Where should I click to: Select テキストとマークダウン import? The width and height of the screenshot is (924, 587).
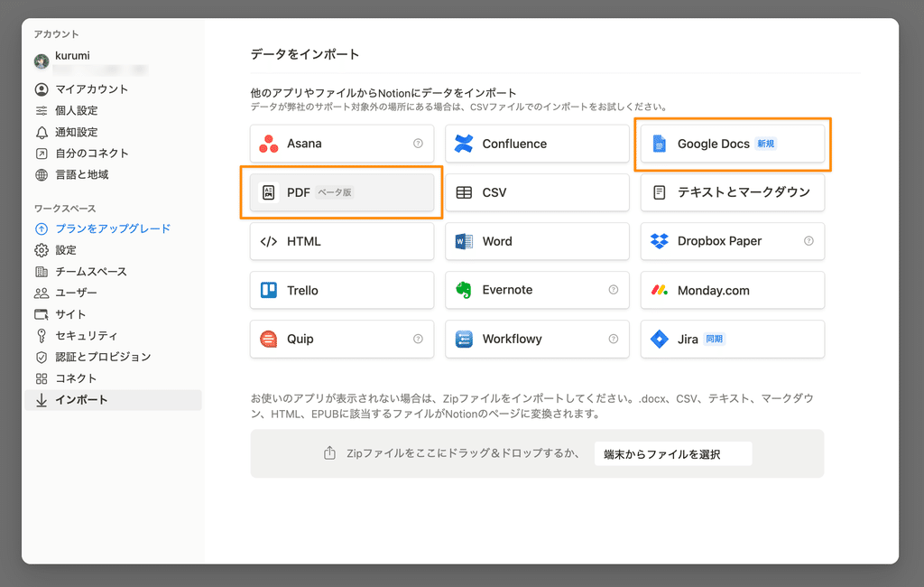[x=733, y=192]
